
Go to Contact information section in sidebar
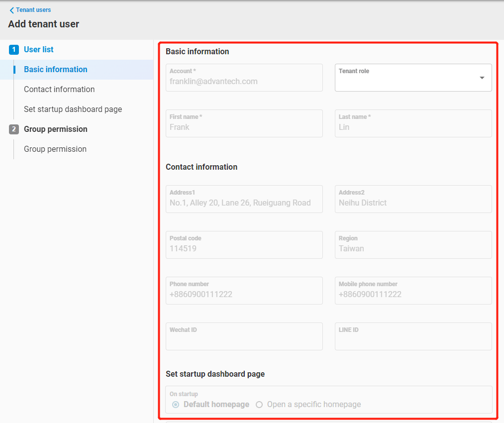pyautogui.click(x=59, y=90)
